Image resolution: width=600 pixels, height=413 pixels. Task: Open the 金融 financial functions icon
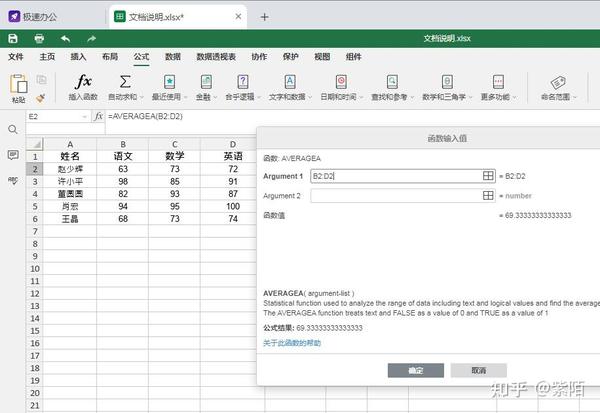pos(206,82)
